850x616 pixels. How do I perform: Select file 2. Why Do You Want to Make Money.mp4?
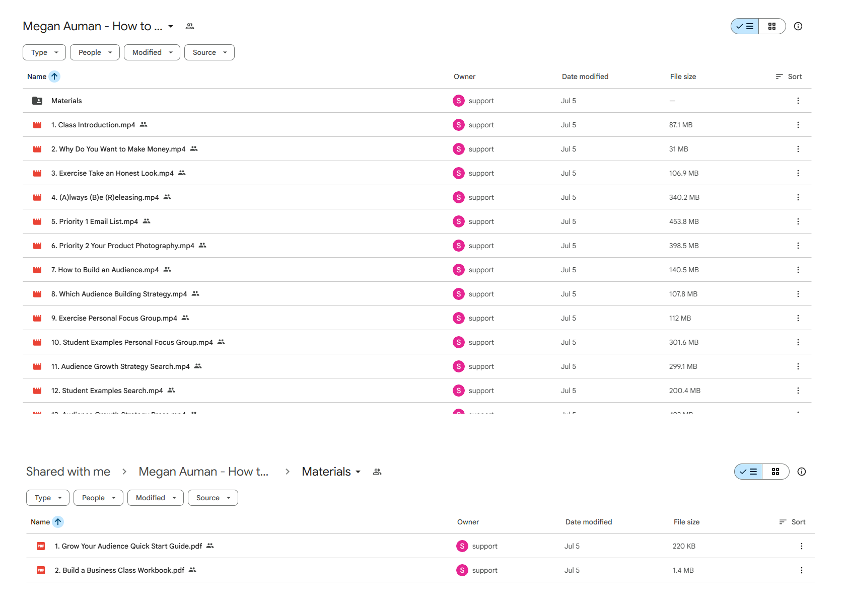(x=118, y=149)
